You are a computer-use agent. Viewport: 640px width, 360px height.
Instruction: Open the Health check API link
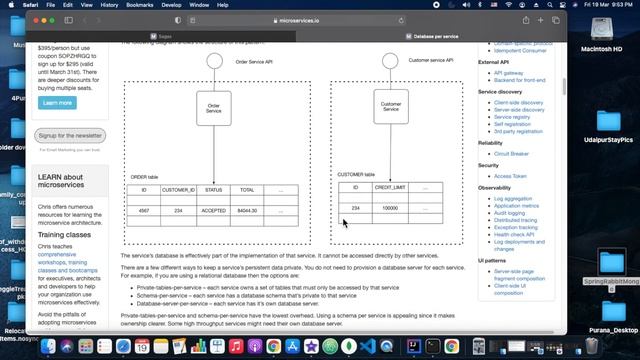pos(514,235)
